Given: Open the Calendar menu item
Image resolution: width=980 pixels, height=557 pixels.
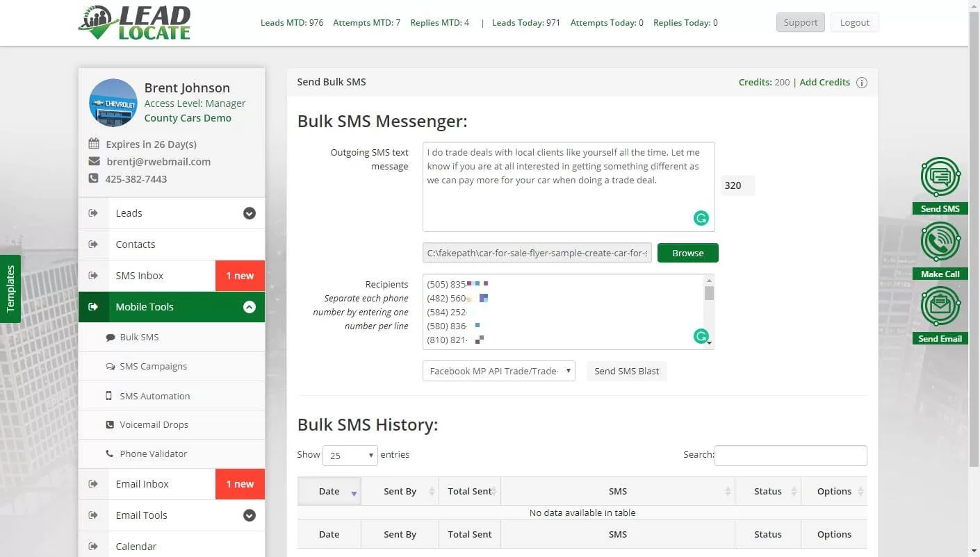Looking at the screenshot, I should (172, 547).
